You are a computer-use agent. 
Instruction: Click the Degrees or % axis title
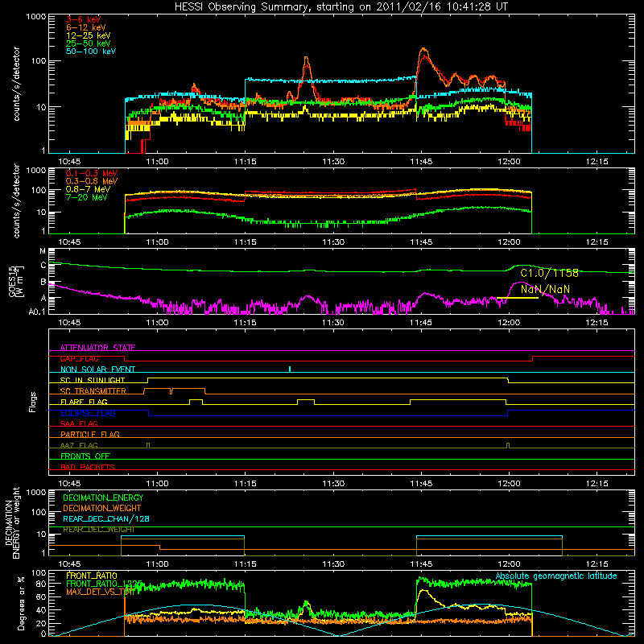[21, 604]
